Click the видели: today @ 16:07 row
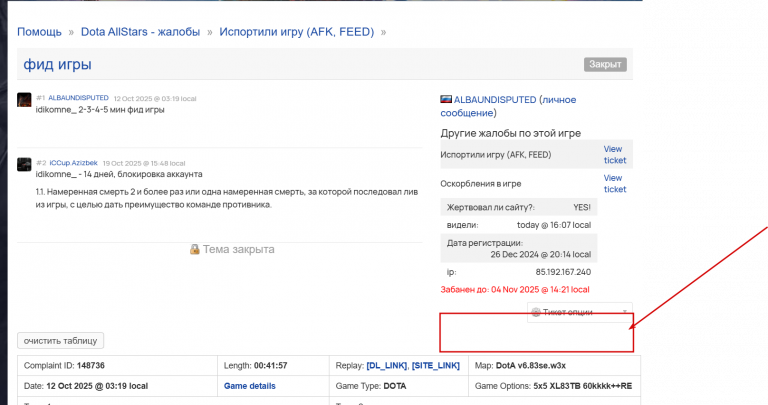 click(x=519, y=225)
